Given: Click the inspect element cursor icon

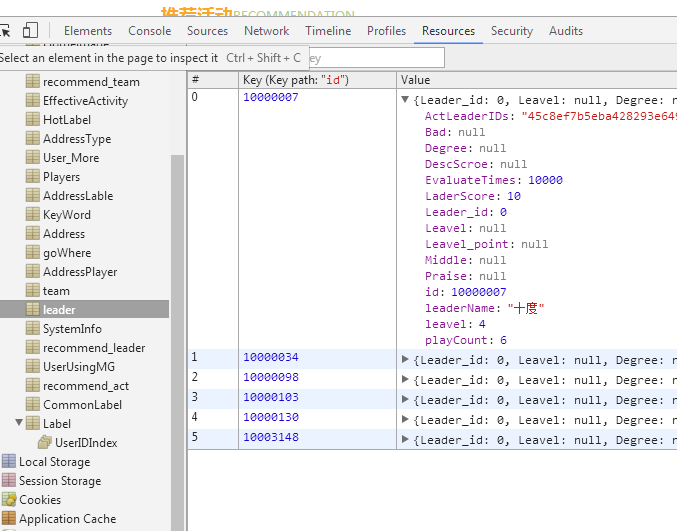Looking at the screenshot, I should coord(4,31).
